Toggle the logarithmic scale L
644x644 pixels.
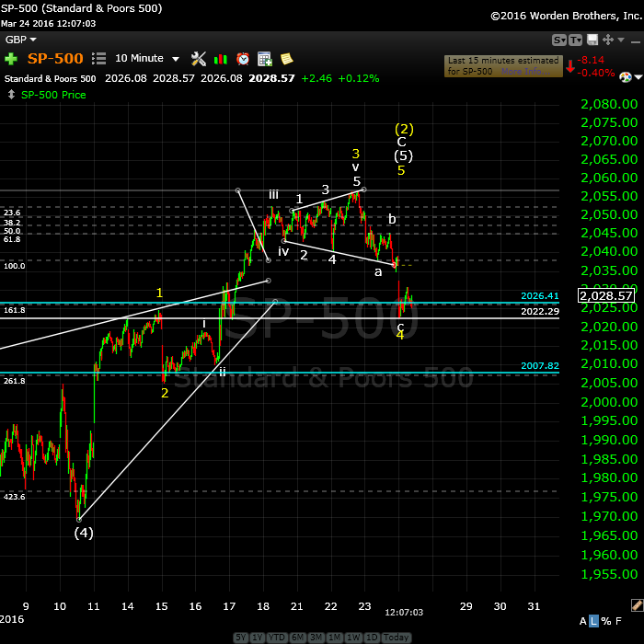point(593,621)
